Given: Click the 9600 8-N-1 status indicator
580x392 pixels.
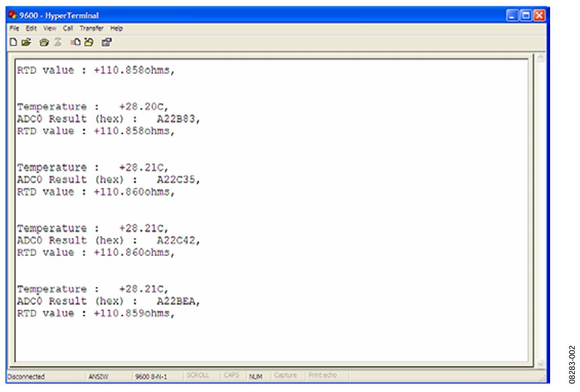Looking at the screenshot, I should pyautogui.click(x=151, y=376).
